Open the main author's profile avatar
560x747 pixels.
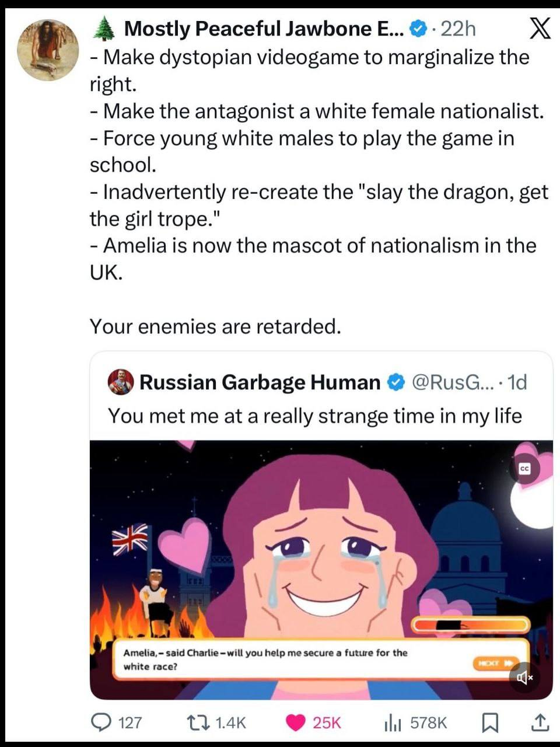point(47,50)
